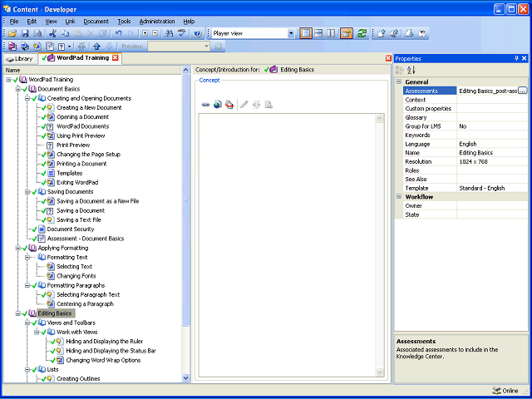Collapse the Document Basics tree node

[x=17, y=89]
